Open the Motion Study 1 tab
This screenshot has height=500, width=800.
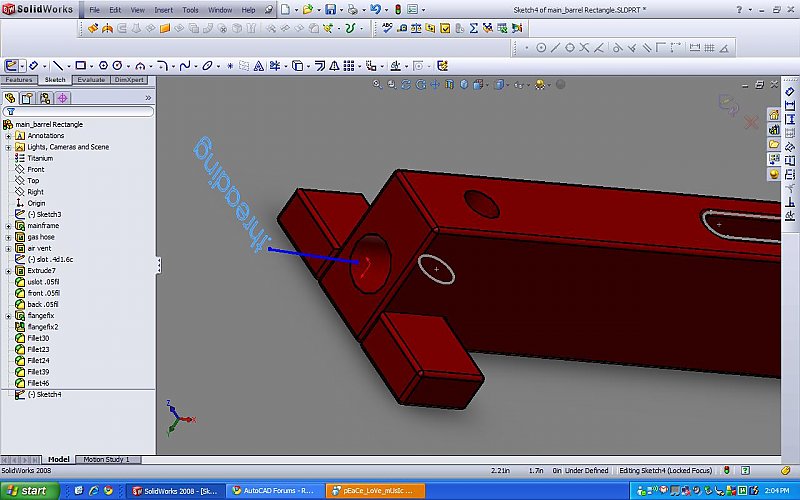pyautogui.click(x=106, y=459)
